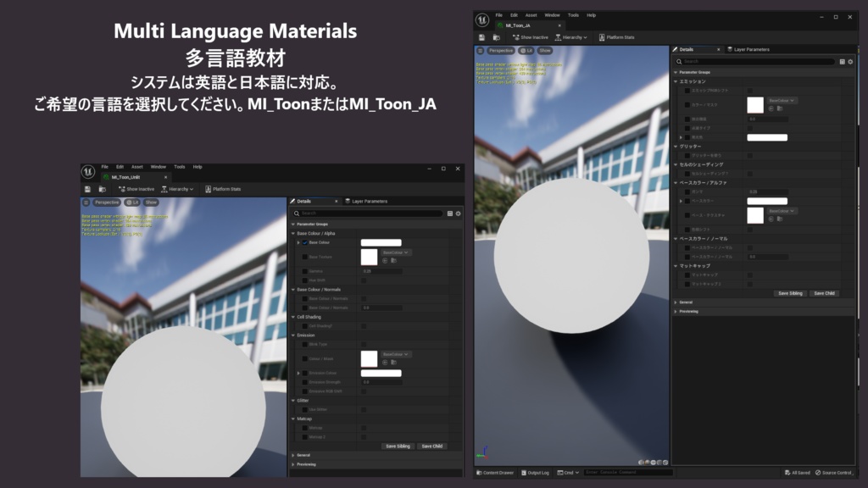Image resolution: width=868 pixels, height=488 pixels.
Task: Click Unreal Engine logo in MI_Toon_JA window
Action: (482, 20)
